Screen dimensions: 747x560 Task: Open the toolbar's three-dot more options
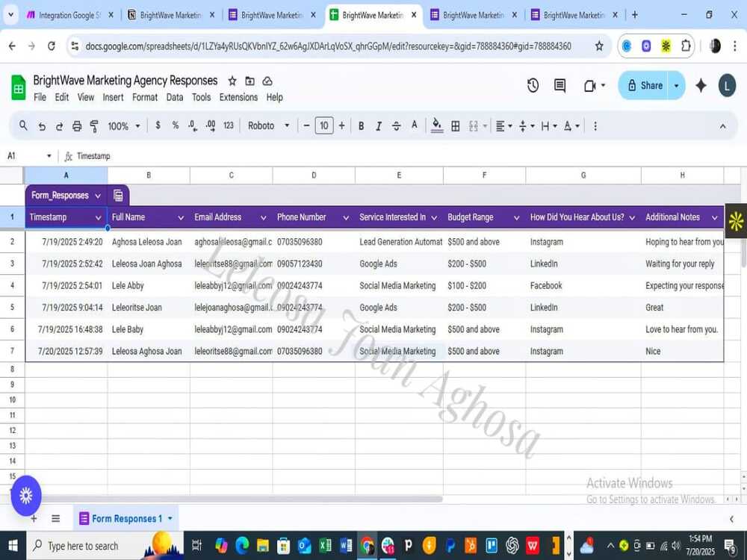coord(595,126)
